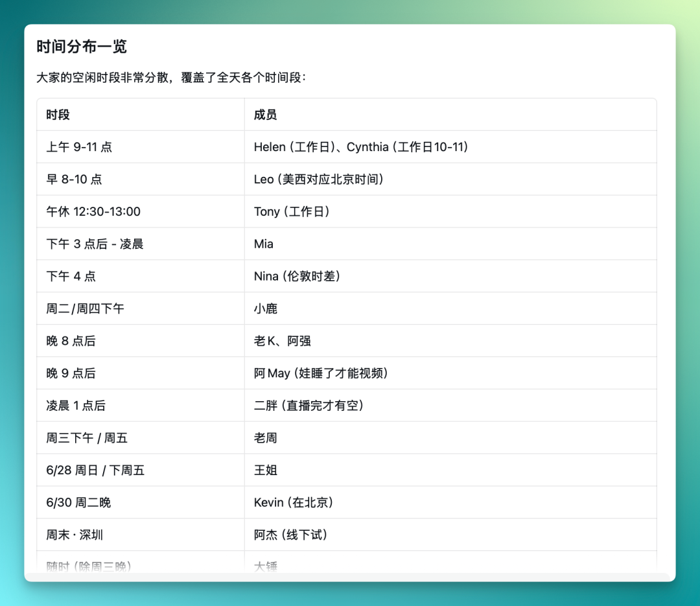Click the cell 凌晨 1 点后
The height and width of the screenshot is (606, 700).
[x=141, y=406]
